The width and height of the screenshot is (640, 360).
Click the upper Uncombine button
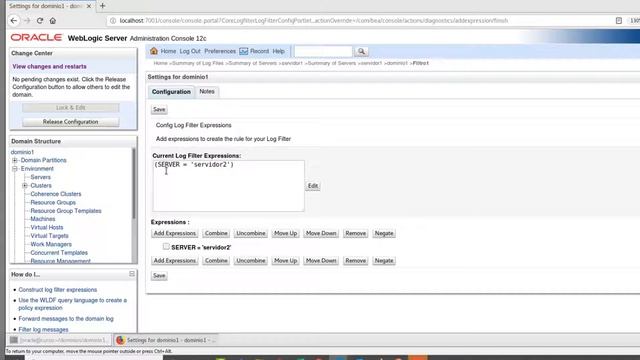(251, 233)
